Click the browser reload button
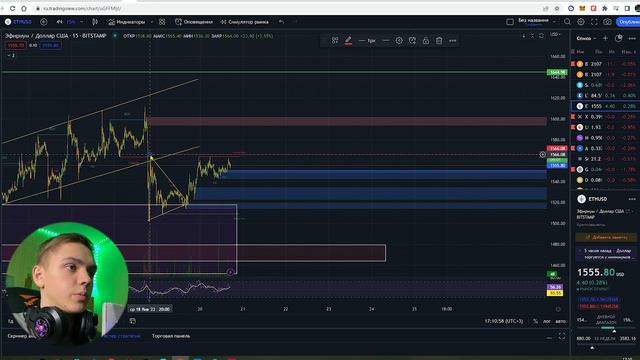Viewport: 640px width, 360px height. [13, 8]
